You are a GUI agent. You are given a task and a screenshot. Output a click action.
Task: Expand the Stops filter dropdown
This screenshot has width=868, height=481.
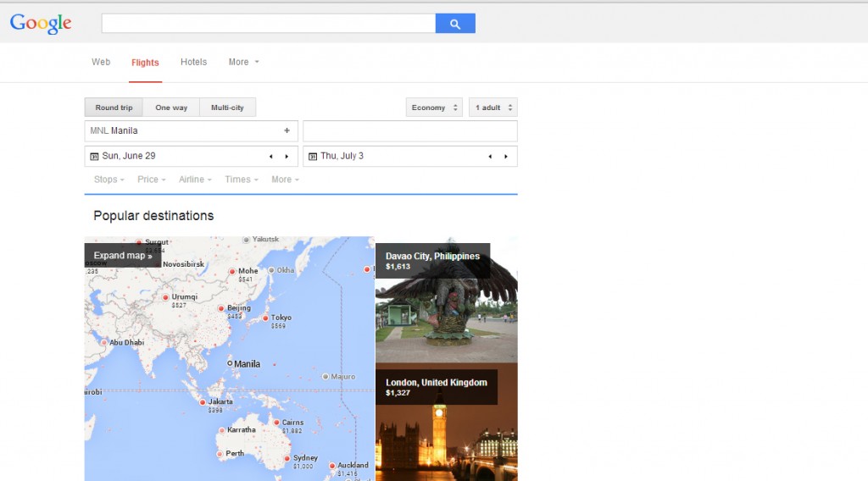point(108,180)
